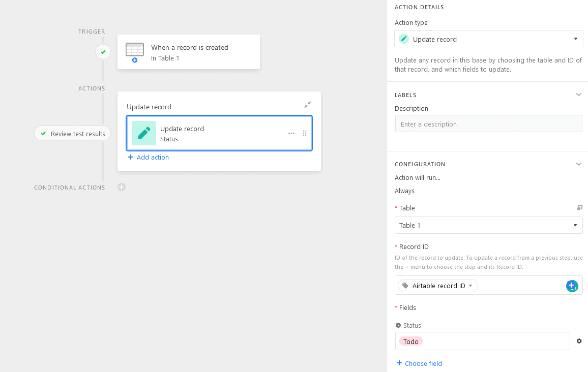Click Choose field link
The width and height of the screenshot is (588, 372).
click(419, 363)
